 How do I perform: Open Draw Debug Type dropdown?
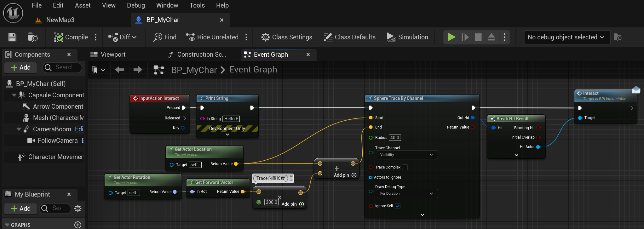pos(407,193)
